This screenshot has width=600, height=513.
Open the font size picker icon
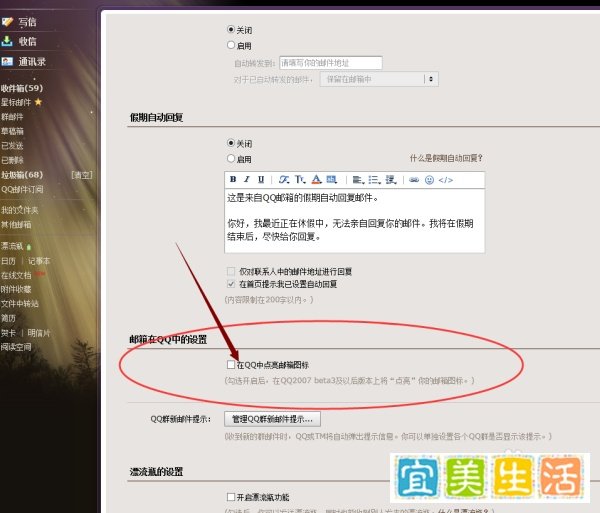click(300, 179)
